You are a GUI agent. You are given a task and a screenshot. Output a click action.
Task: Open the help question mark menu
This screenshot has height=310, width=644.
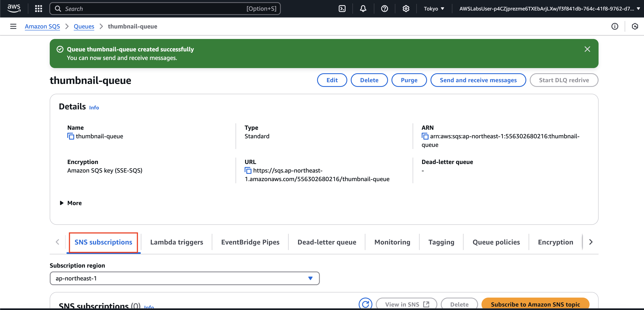click(x=384, y=9)
